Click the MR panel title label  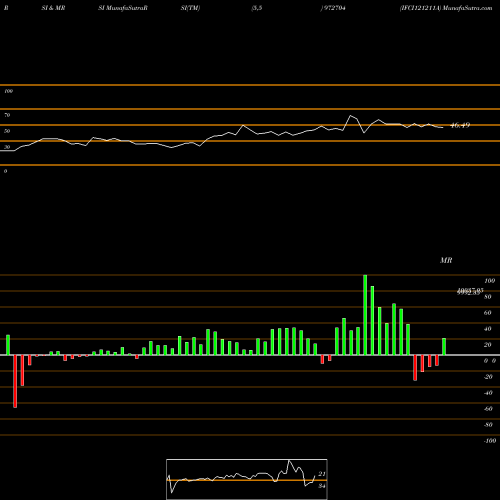(x=446, y=260)
